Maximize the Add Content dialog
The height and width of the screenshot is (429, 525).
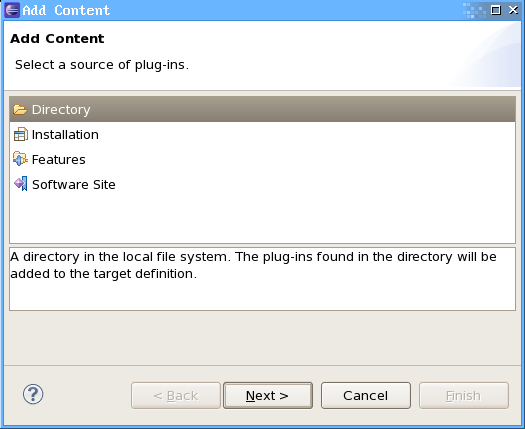tap(496, 10)
